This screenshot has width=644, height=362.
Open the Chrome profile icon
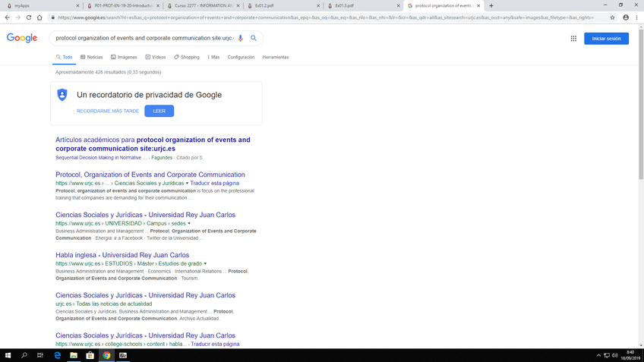[x=626, y=17]
